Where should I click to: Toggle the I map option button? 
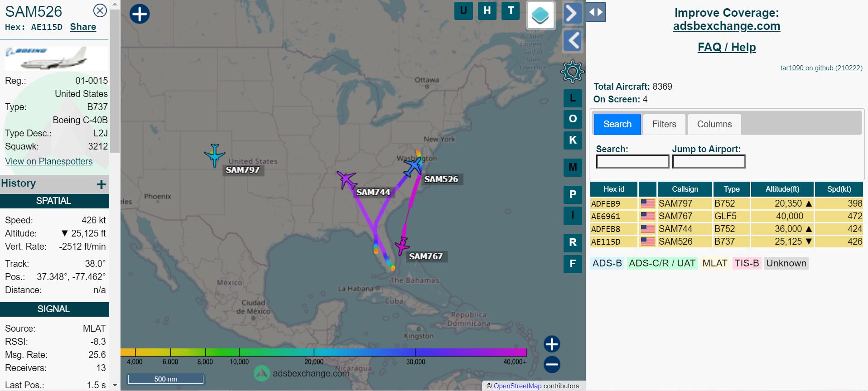point(573,216)
